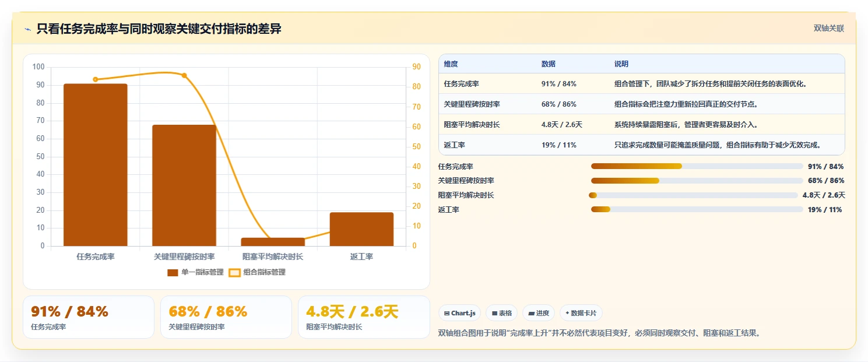Viewport: 868px width, 362px height.
Task: Click the 任务完成率 progress list label
Action: click(456, 166)
